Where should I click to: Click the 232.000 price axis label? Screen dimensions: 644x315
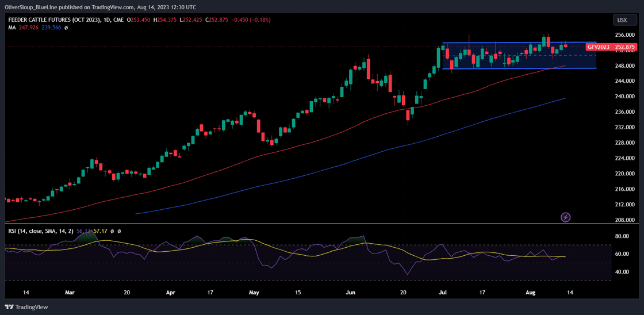[x=624, y=127]
